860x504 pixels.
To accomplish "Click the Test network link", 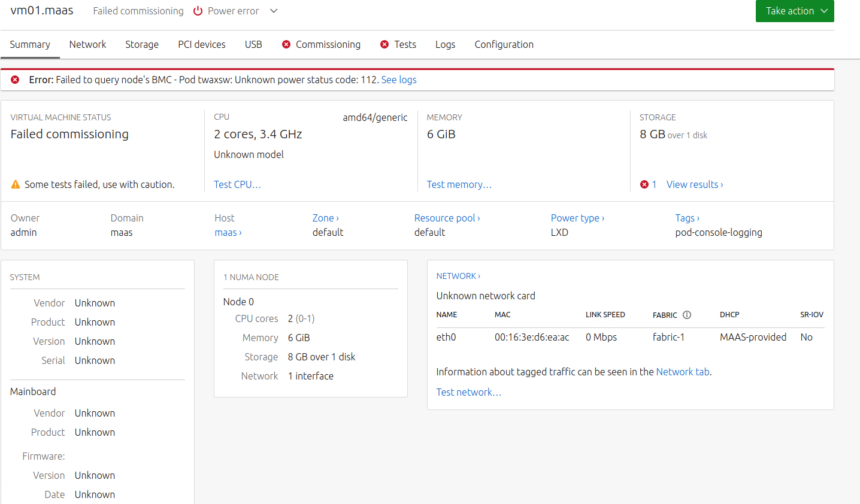I will point(468,392).
